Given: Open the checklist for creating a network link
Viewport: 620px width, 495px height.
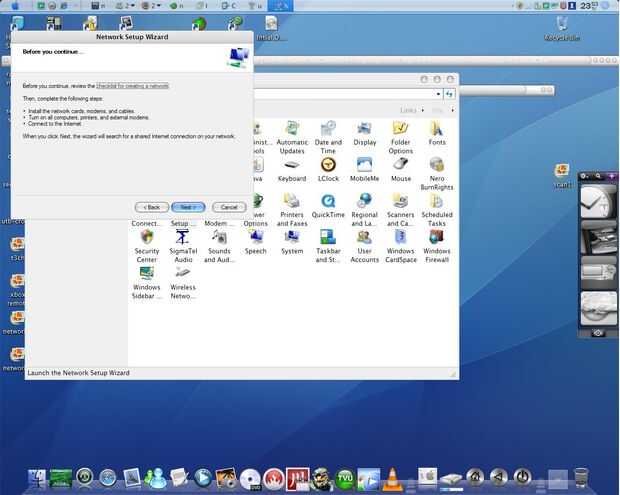Looking at the screenshot, I should 133,86.
